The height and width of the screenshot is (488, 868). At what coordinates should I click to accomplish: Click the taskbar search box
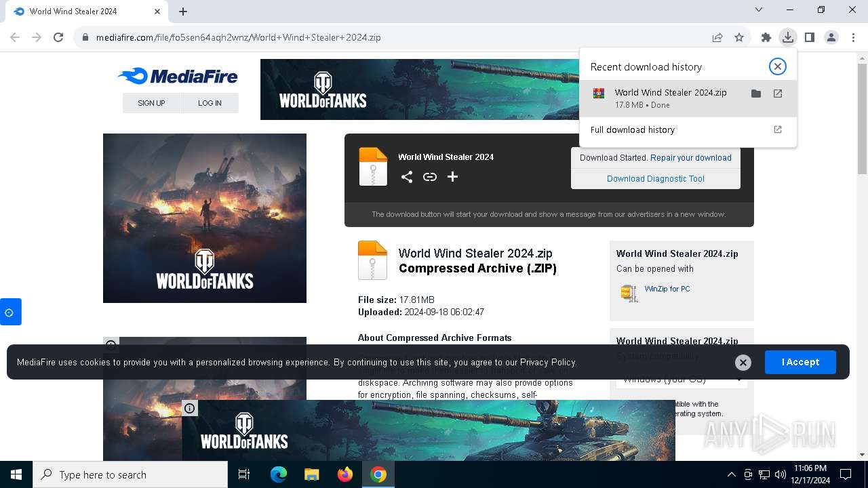(130, 474)
